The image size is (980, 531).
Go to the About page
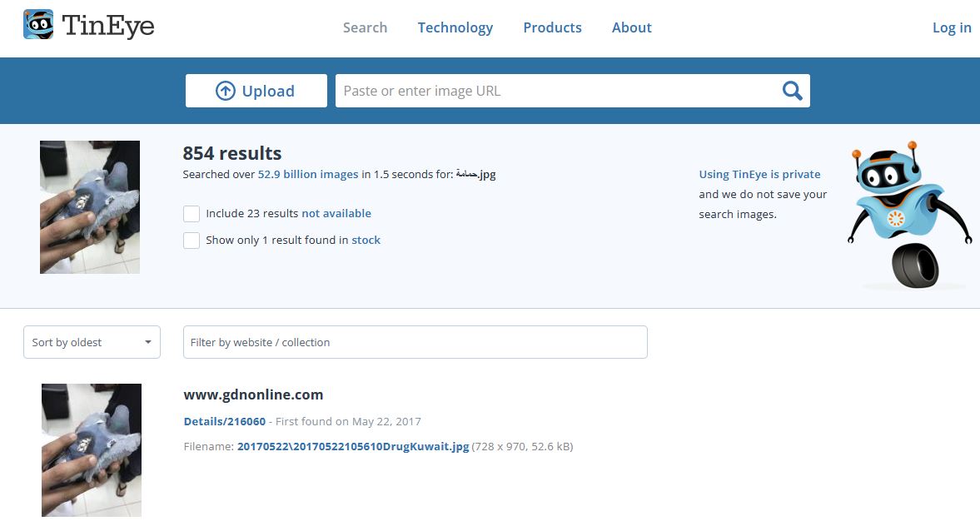pyautogui.click(x=631, y=27)
